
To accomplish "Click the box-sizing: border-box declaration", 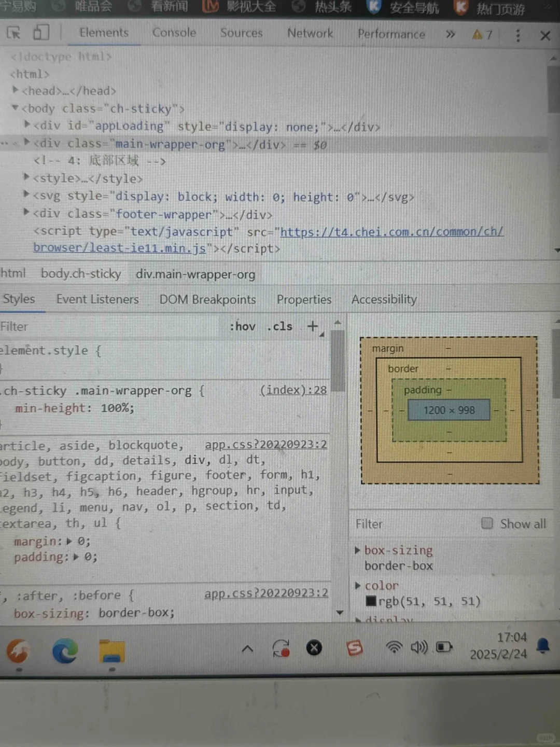I will click(94, 613).
